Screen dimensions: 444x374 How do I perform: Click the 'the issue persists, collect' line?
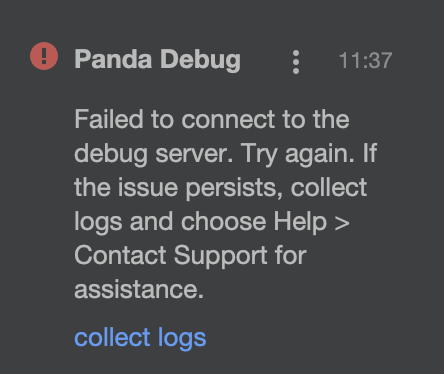[221, 188]
